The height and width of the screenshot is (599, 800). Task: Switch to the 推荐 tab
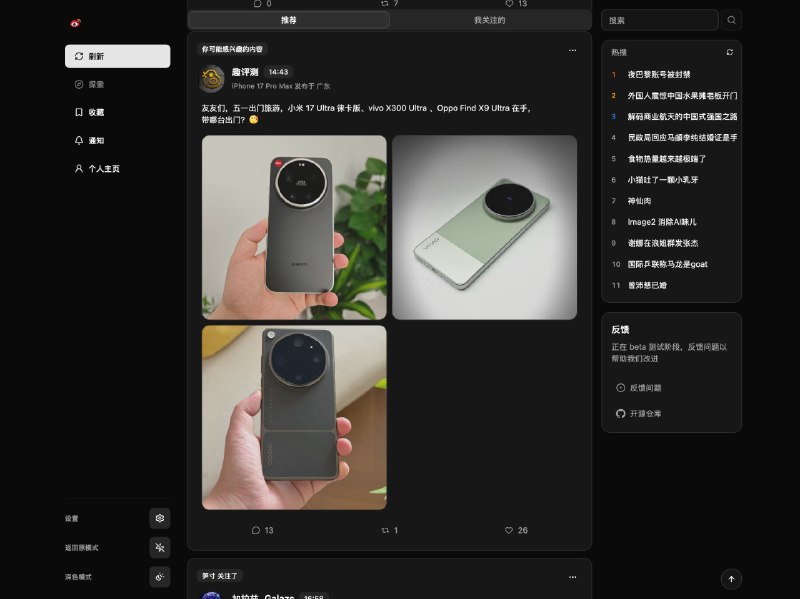(x=289, y=20)
